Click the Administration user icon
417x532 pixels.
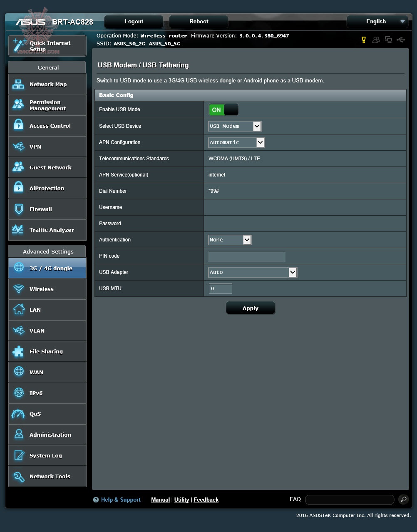point(19,435)
